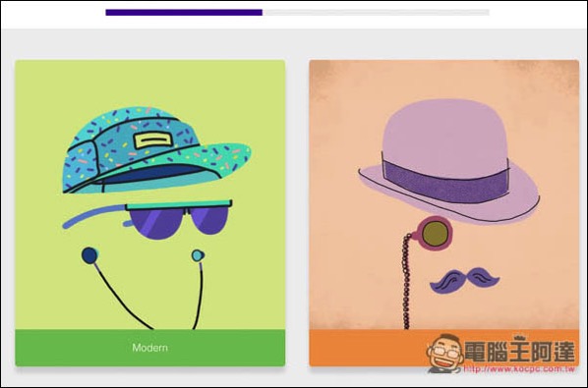Click the beaded monocle chain
Viewport: 588px width, 388px height.
[x=406, y=281]
